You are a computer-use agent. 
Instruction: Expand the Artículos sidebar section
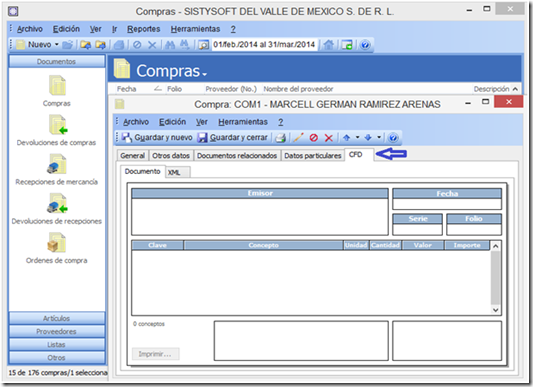[x=57, y=318]
